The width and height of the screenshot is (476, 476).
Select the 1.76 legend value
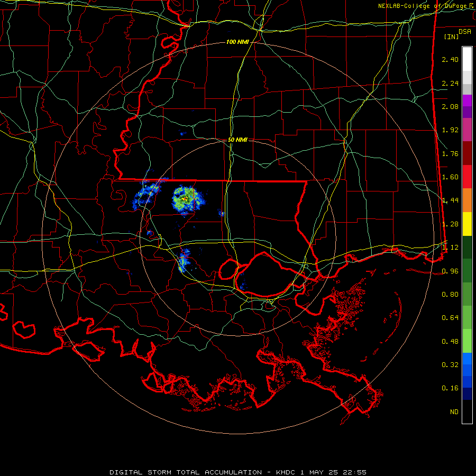tap(450, 153)
